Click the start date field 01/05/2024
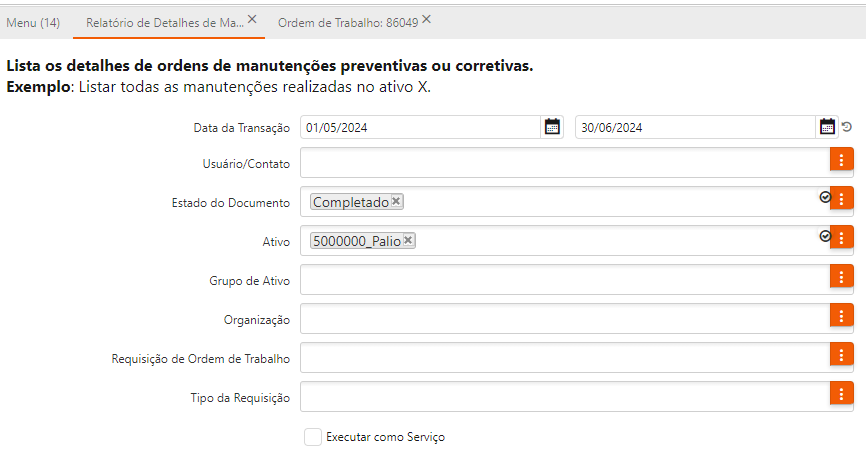Viewport: 866px width, 465px height. coord(420,127)
